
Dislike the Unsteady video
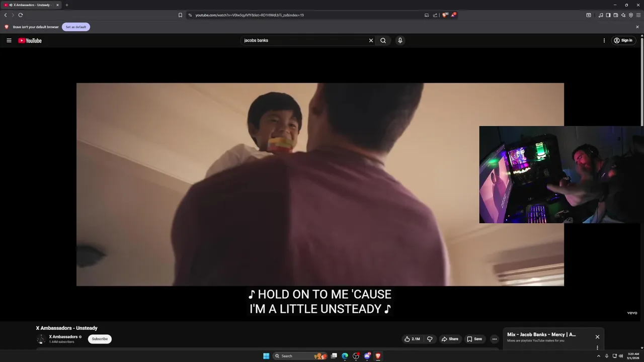click(430, 339)
